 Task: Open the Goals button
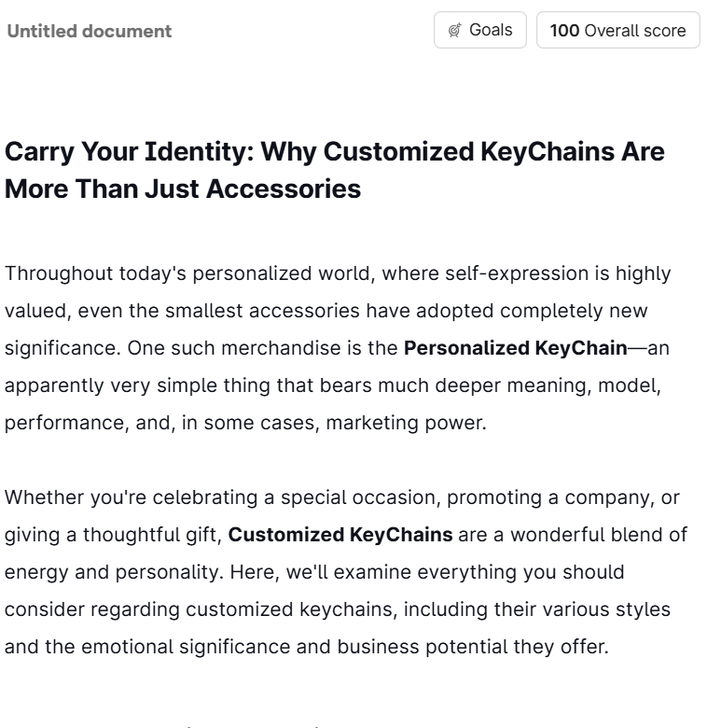480,30
